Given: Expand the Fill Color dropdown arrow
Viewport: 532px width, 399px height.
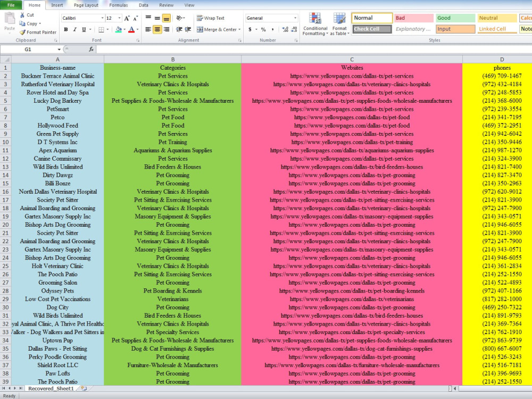Looking at the screenshot, I should point(124,29).
